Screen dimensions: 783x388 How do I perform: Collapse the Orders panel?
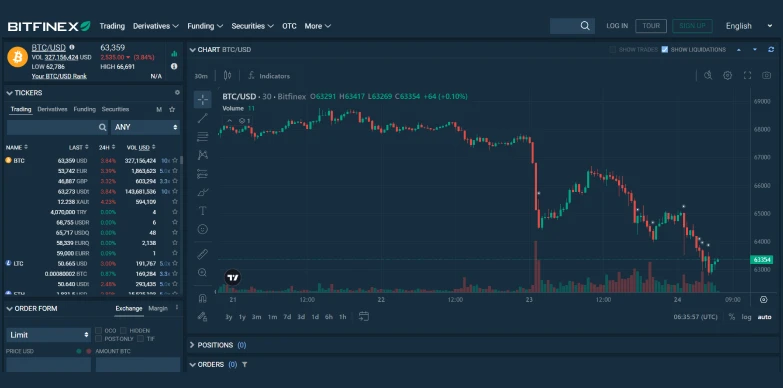click(x=192, y=365)
